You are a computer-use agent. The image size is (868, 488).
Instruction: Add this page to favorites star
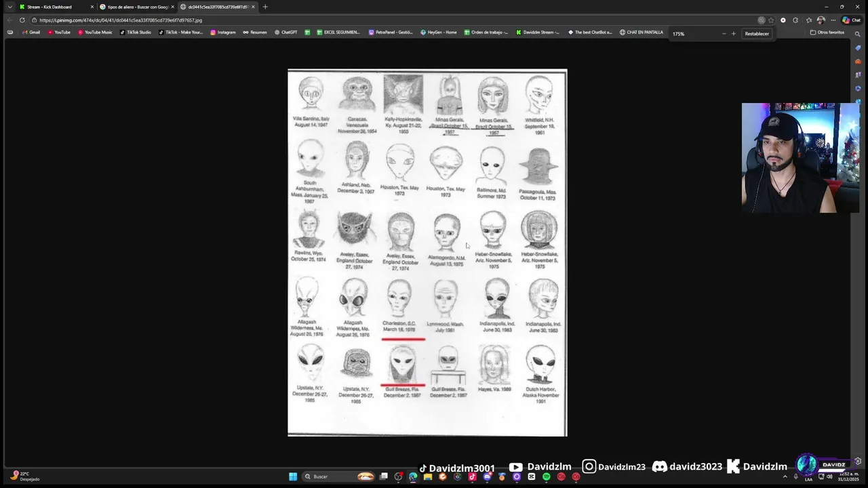pos(771,20)
